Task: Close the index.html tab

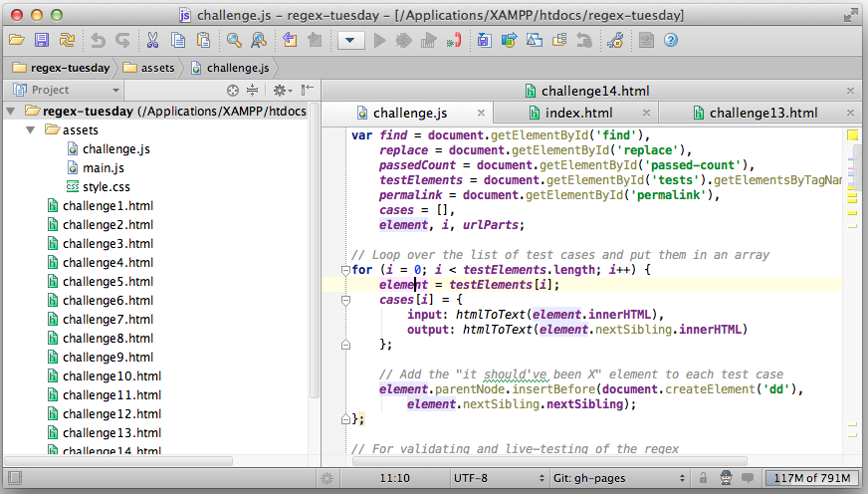Action: 646,113
